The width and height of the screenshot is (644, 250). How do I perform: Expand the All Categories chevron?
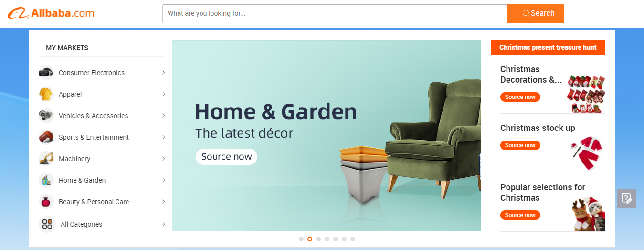coord(163,224)
